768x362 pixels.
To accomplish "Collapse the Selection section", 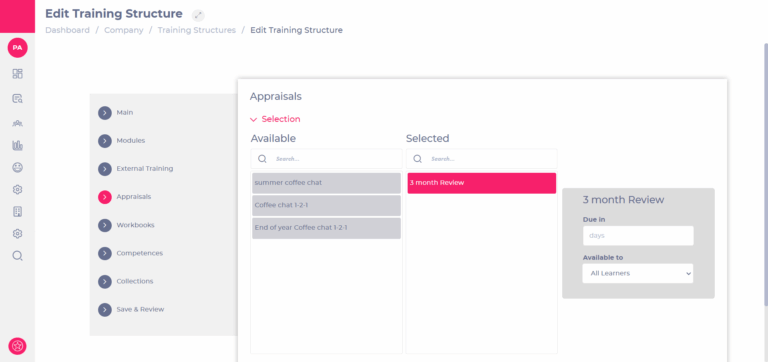I will coord(275,119).
